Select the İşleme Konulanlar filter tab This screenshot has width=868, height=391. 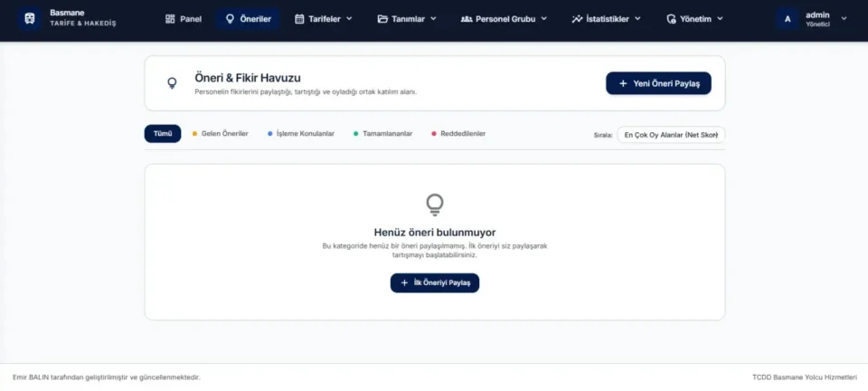300,133
